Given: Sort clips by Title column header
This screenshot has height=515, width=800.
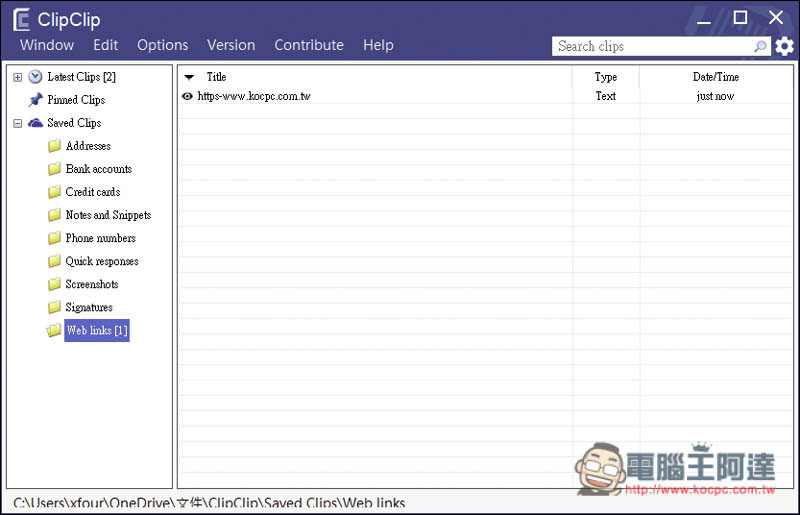Looking at the screenshot, I should [216, 77].
